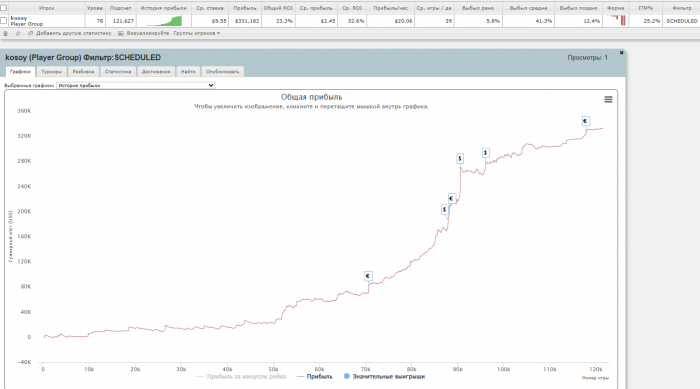Open the Опубликовать tab
Viewport: 700px width, 389px height.
pos(223,71)
